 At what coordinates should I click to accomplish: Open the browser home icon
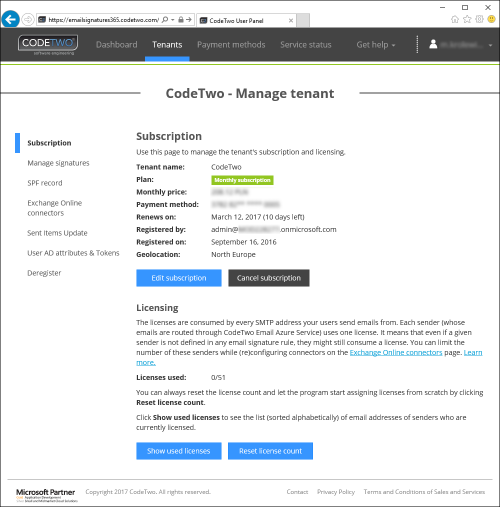point(455,19)
